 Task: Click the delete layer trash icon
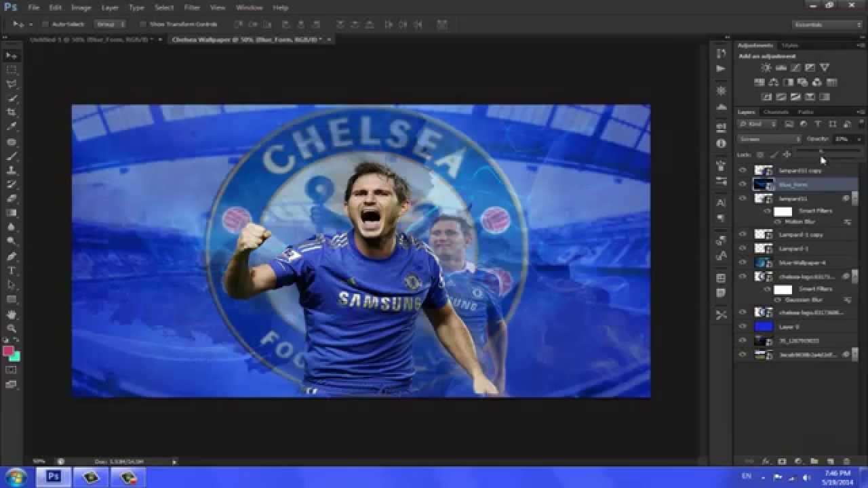click(x=846, y=462)
